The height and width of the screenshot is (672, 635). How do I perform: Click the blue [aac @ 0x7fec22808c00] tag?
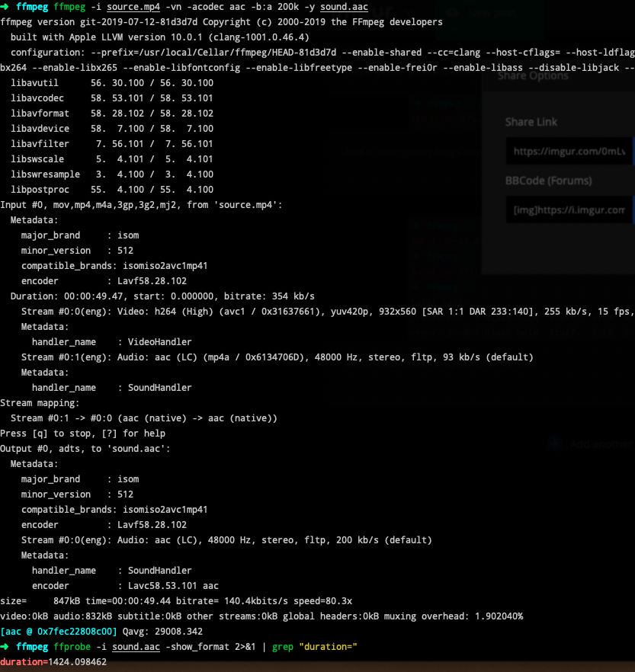[58, 632]
